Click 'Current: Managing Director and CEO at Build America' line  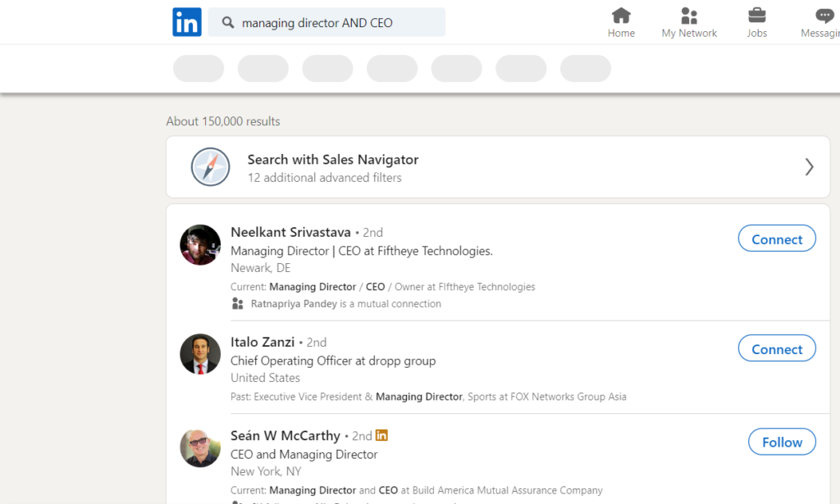pyautogui.click(x=416, y=490)
